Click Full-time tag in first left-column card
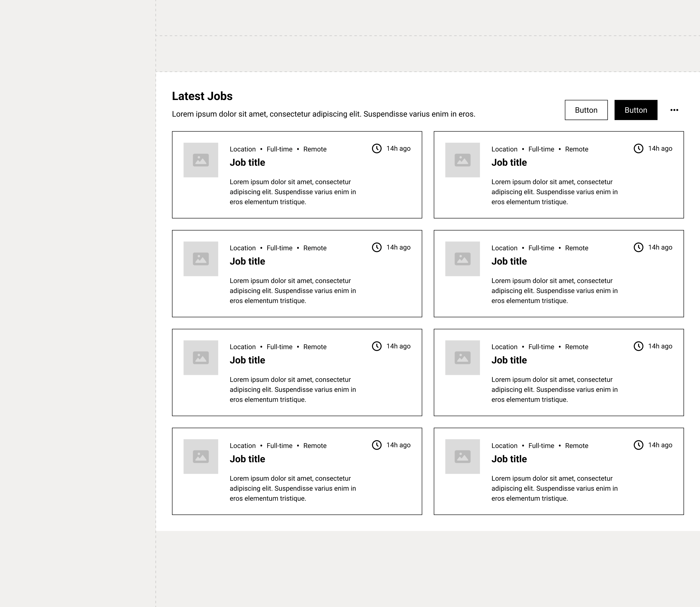The height and width of the screenshot is (607, 700). tap(279, 149)
